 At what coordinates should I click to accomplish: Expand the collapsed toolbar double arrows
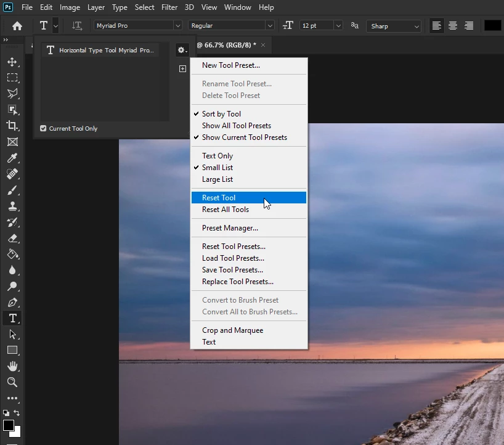point(6,40)
